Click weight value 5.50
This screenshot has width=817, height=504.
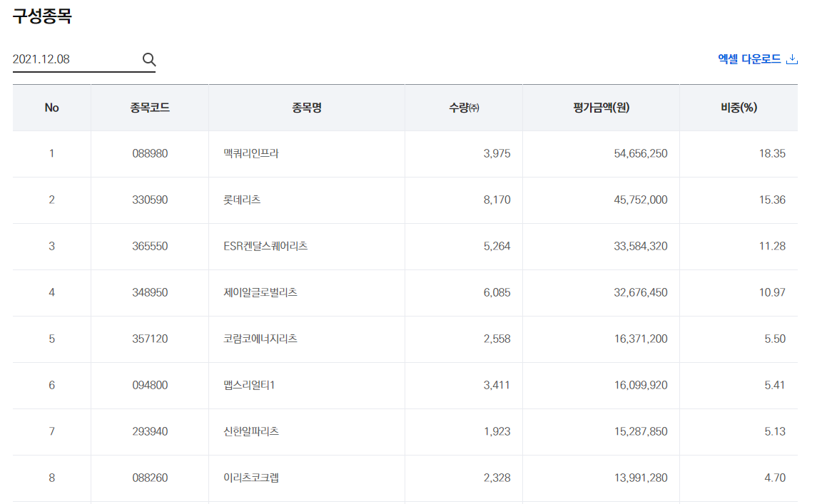point(775,339)
